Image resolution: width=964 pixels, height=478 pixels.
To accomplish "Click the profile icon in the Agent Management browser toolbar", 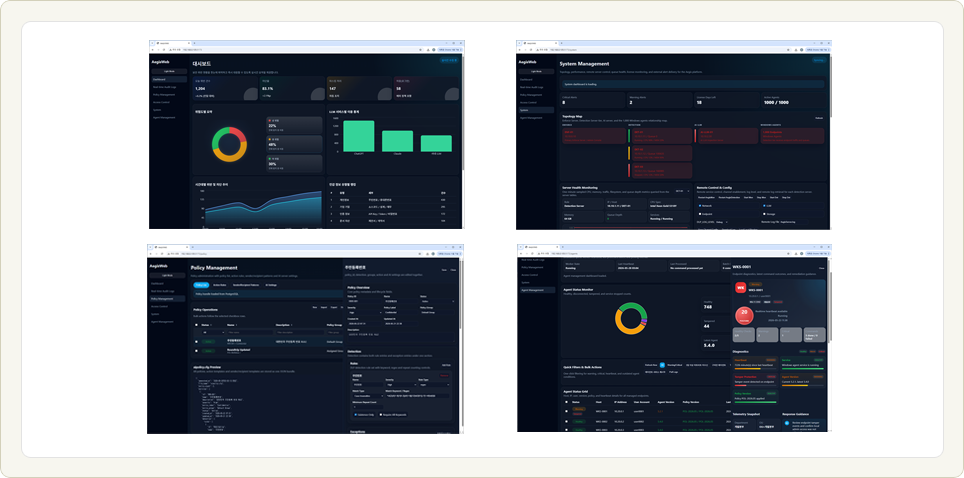I will coord(800,253).
